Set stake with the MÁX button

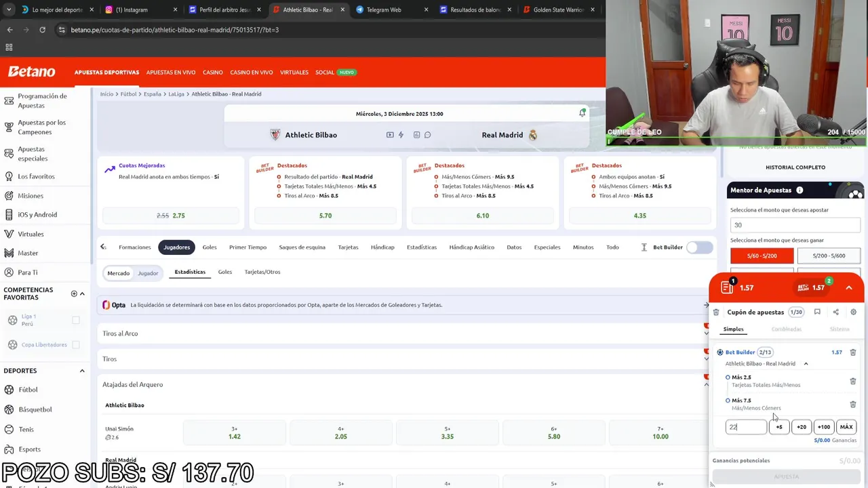pyautogui.click(x=846, y=427)
